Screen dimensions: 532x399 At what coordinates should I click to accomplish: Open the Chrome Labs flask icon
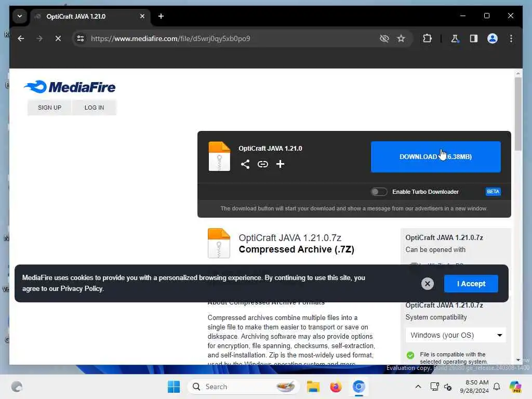click(455, 38)
